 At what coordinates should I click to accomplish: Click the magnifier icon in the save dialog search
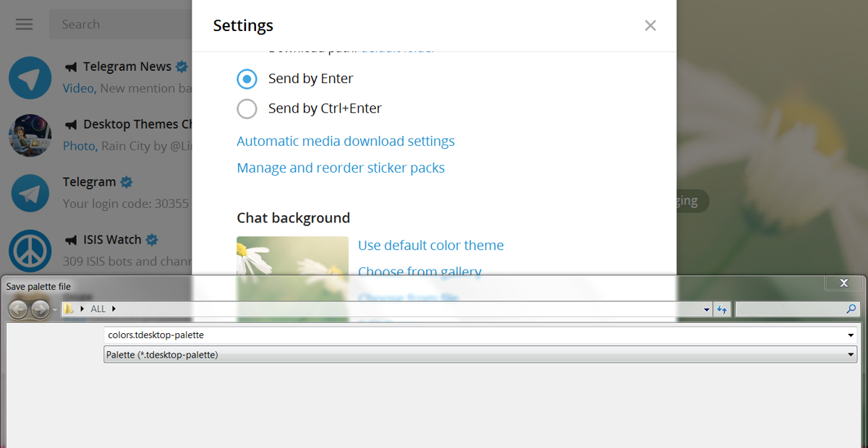pyautogui.click(x=851, y=309)
